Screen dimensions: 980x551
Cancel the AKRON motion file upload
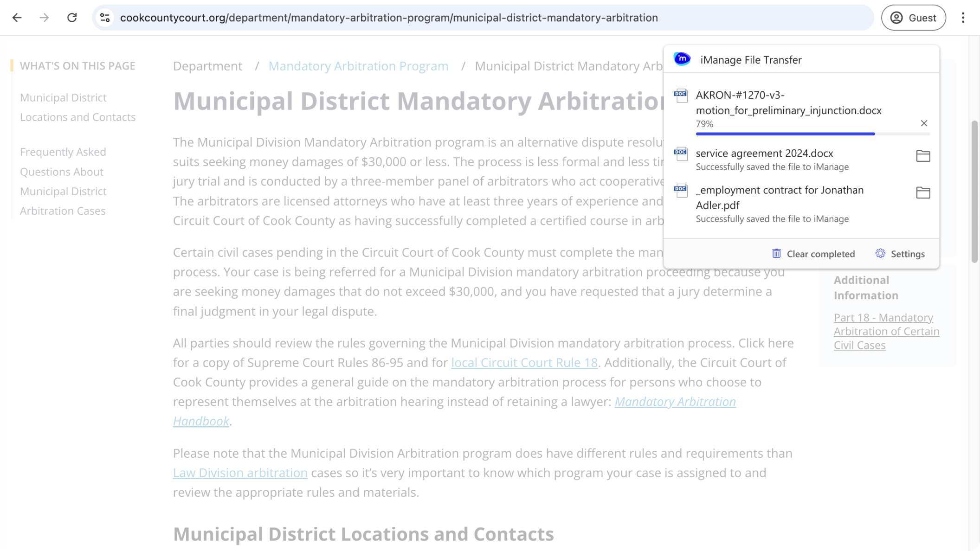click(923, 123)
